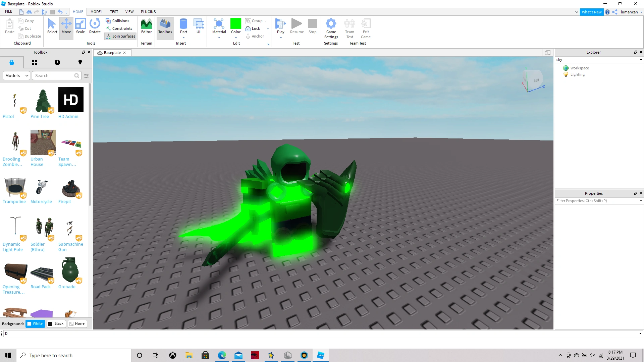Click the green Color swatch
This screenshot has width=644, height=362.
tap(235, 23)
